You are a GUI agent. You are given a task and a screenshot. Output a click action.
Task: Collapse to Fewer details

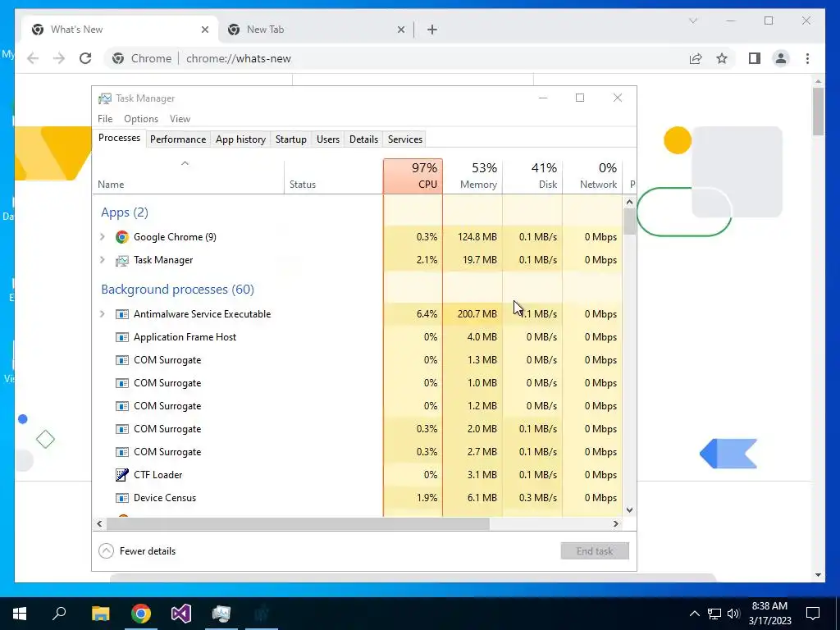[137, 550]
